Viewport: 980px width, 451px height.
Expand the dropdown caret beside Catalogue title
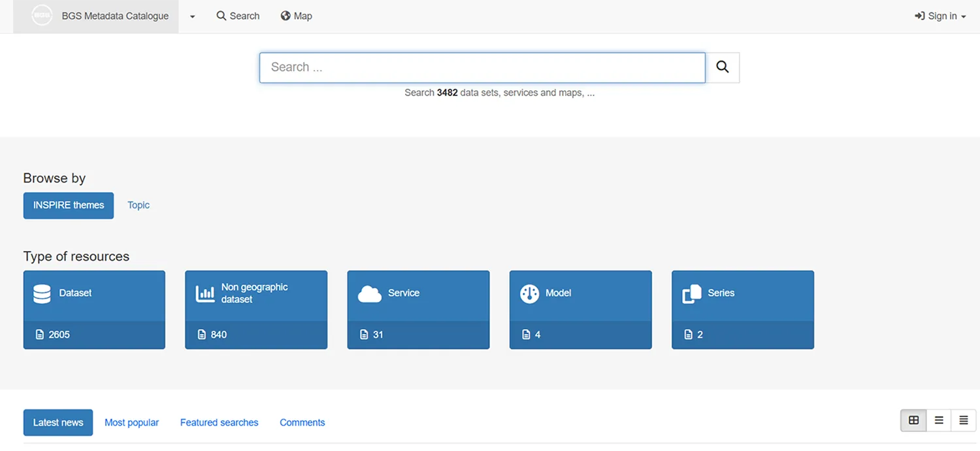coord(192,16)
